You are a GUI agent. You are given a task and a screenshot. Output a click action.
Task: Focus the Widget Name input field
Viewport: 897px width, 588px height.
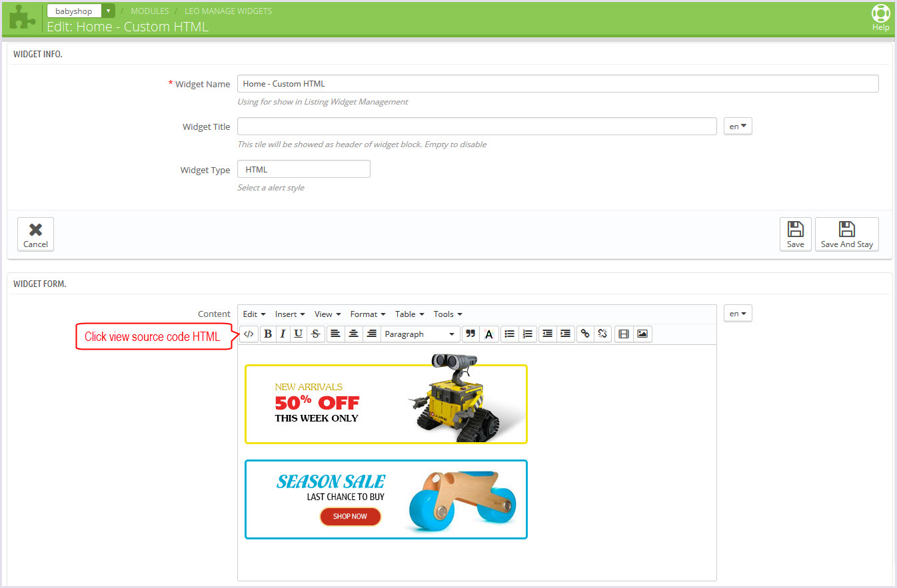click(x=558, y=83)
